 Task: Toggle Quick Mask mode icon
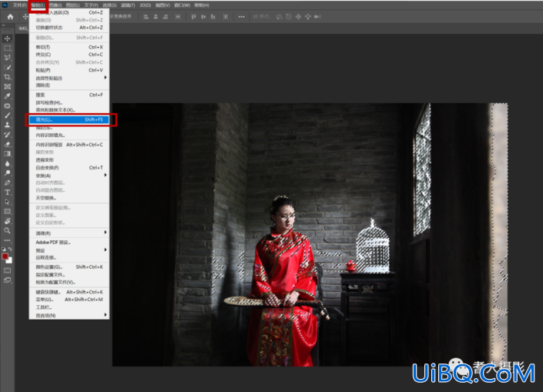click(7, 270)
